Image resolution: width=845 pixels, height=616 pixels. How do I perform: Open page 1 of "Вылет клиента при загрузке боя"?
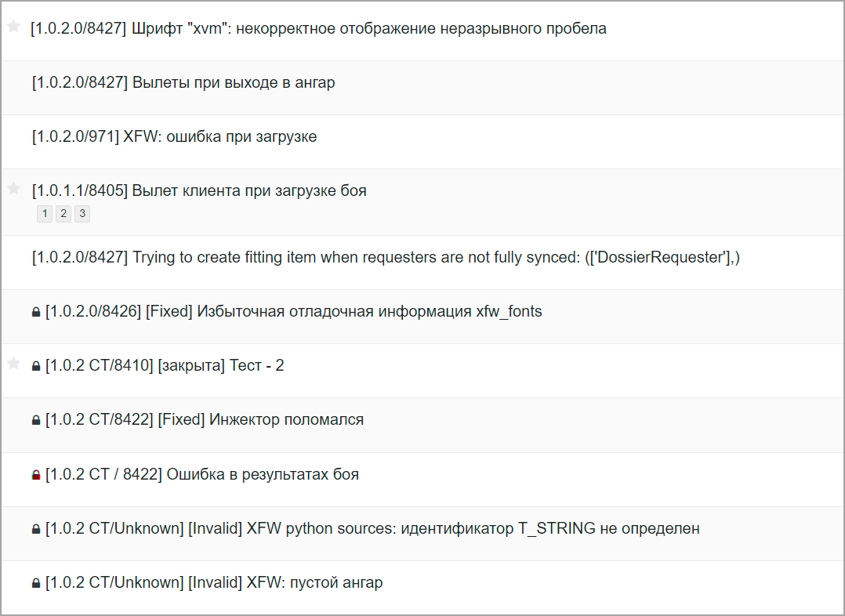pos(45,213)
